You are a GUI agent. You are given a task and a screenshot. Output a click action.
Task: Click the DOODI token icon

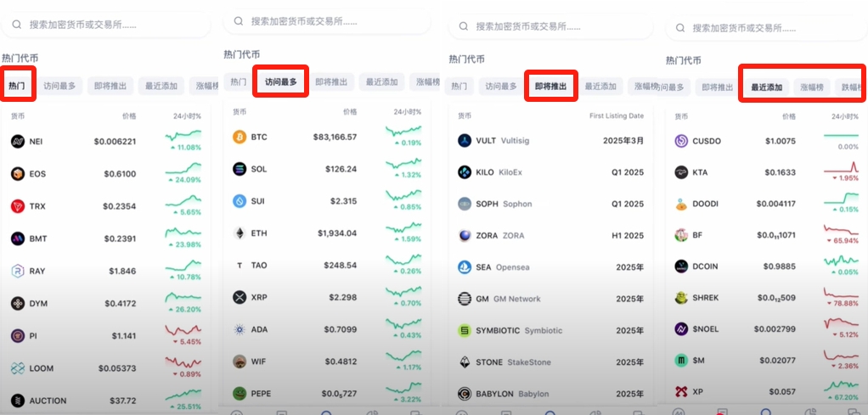(x=680, y=204)
